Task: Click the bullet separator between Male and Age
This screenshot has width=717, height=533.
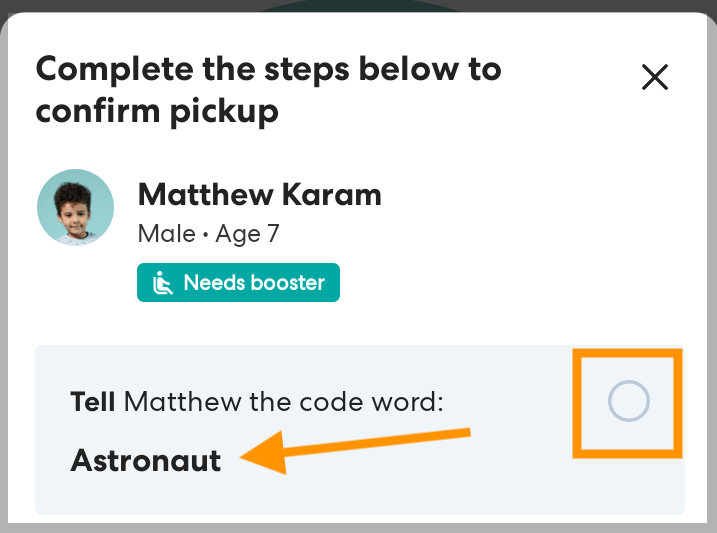Action: pyautogui.click(x=203, y=235)
